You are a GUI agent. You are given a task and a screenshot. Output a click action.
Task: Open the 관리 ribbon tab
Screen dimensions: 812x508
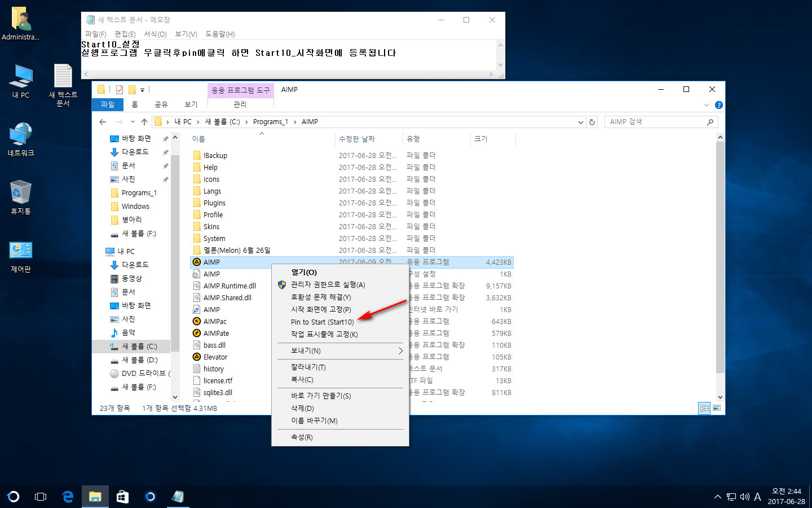[240, 104]
